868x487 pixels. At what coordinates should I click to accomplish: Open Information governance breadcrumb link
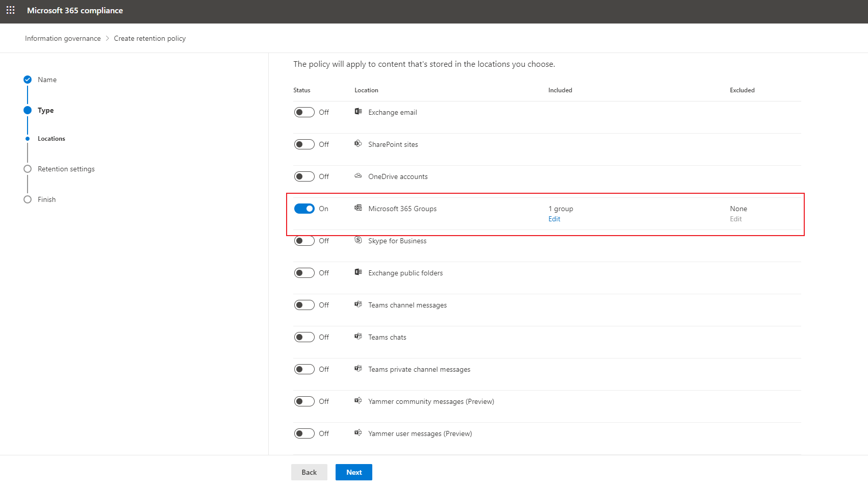point(63,38)
